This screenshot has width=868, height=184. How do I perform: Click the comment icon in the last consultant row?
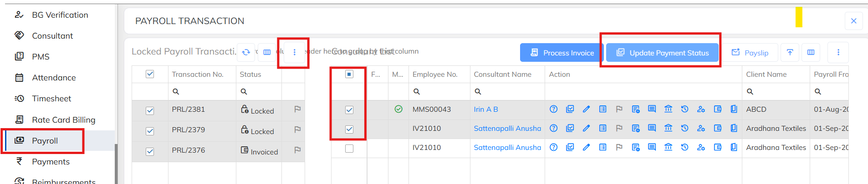652,147
